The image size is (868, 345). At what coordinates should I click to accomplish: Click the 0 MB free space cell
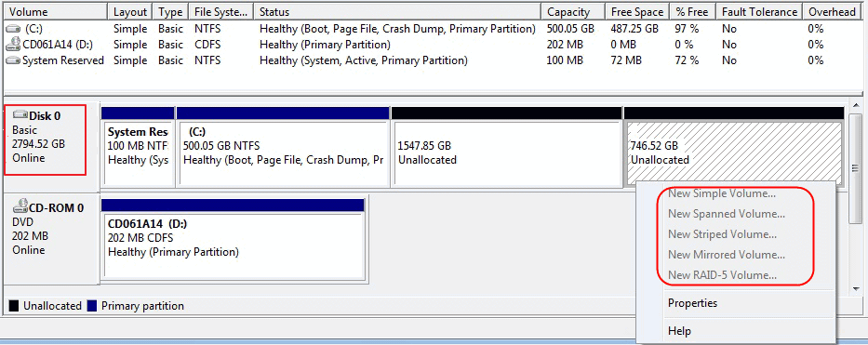623,45
